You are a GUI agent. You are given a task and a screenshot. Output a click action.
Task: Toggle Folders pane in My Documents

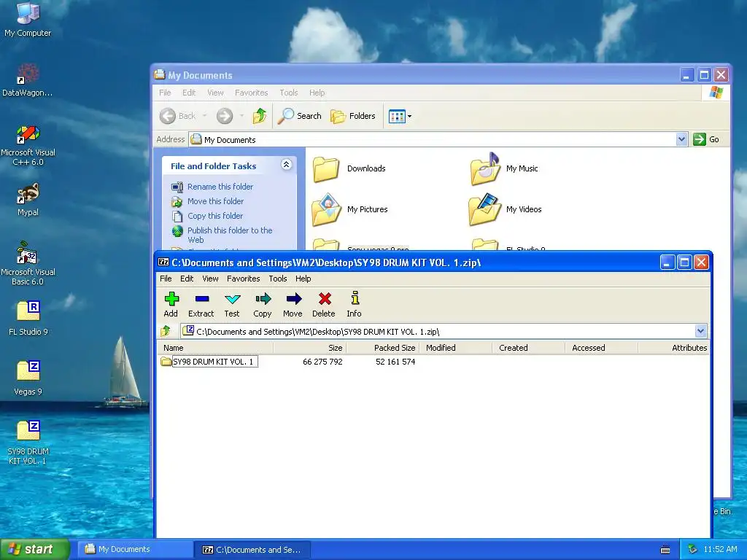[x=353, y=116]
